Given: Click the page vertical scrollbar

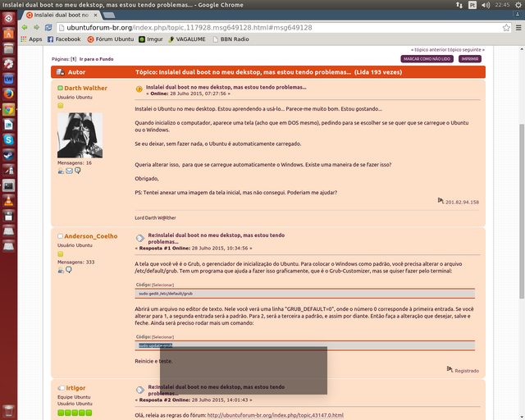Looking at the screenshot, I should (522, 211).
